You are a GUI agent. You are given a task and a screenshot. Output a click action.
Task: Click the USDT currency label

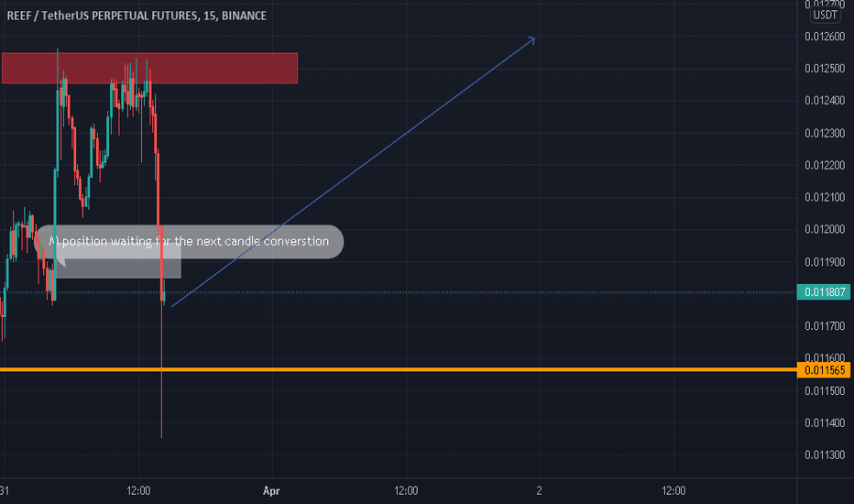coord(825,16)
